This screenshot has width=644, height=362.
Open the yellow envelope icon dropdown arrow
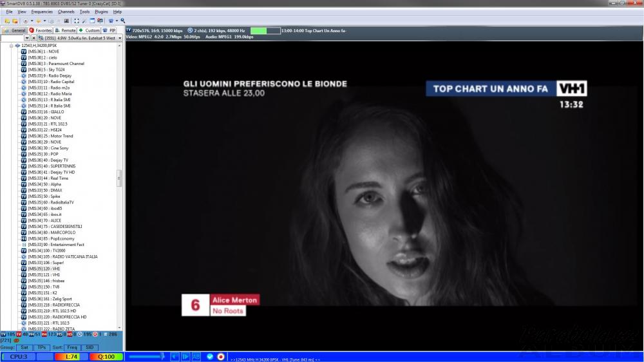pyautogui.click(x=45, y=21)
